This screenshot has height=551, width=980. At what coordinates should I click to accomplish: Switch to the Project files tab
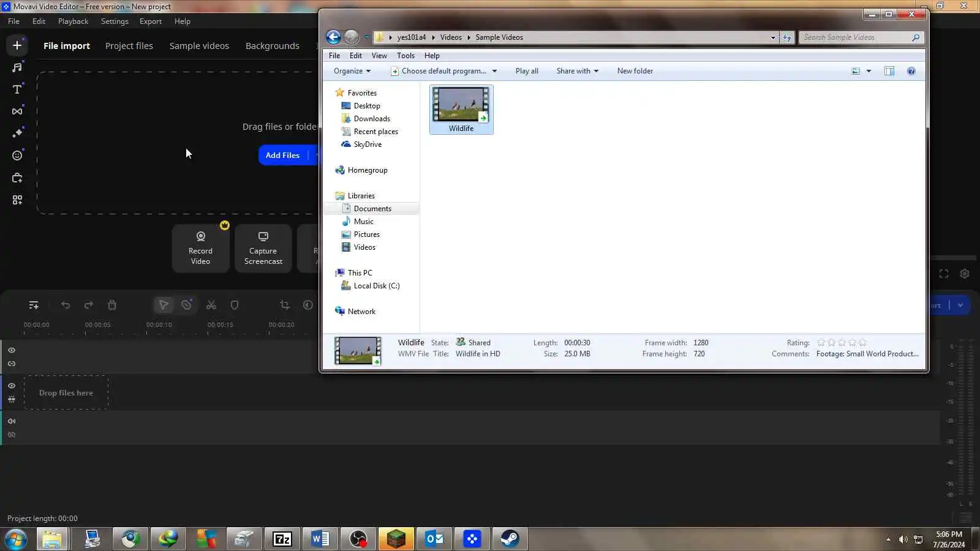(129, 46)
